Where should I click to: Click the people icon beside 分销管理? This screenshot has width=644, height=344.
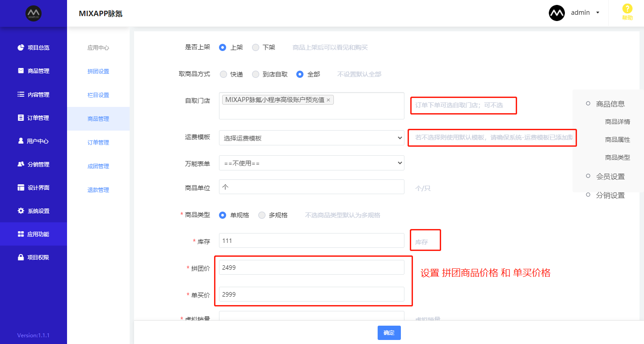pyautogui.click(x=21, y=164)
